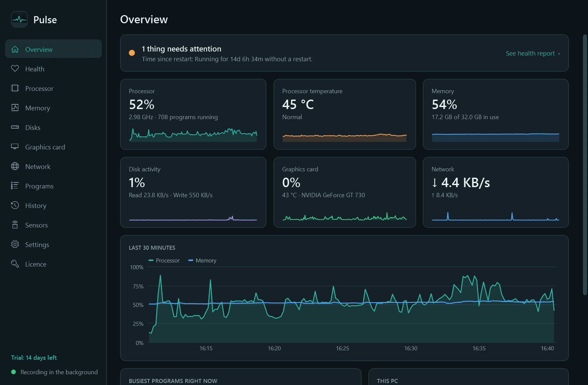The height and width of the screenshot is (385, 588).
Task: Click the Memory chart icon
Action: [15, 108]
